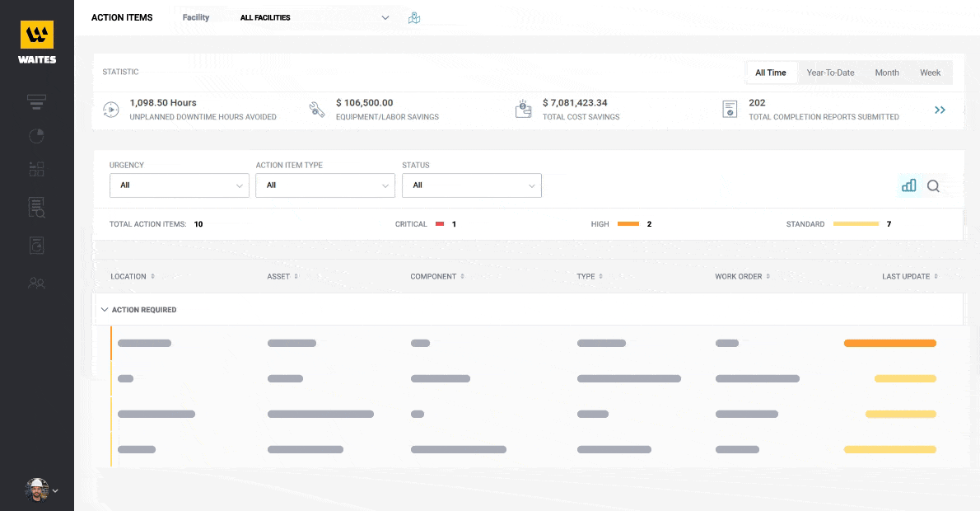
Task: Open the pie chart sidebar icon
Action: (36, 136)
